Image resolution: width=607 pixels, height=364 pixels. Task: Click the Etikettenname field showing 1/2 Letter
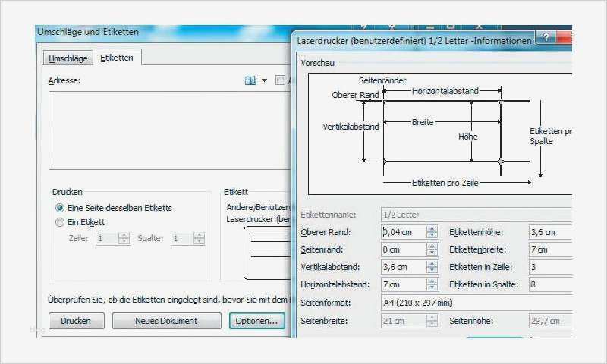click(x=476, y=215)
